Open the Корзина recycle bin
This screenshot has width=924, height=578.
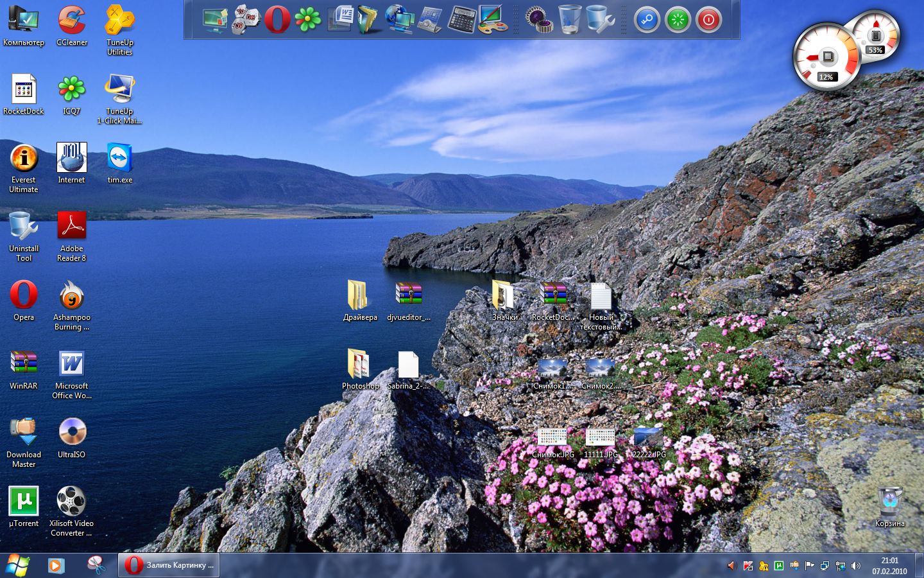889,502
